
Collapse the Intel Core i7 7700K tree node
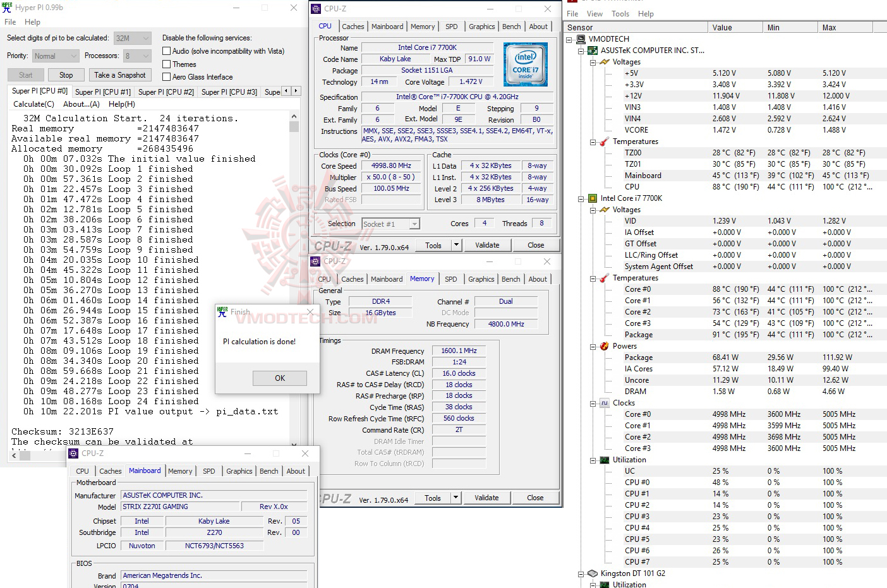tap(581, 198)
